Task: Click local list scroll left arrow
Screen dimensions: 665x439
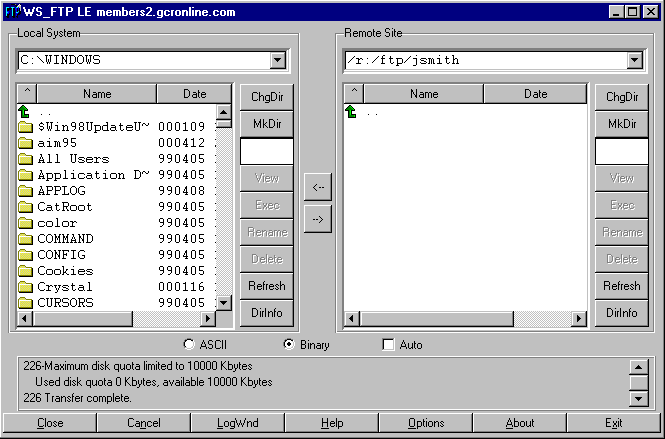Action: 25,319
